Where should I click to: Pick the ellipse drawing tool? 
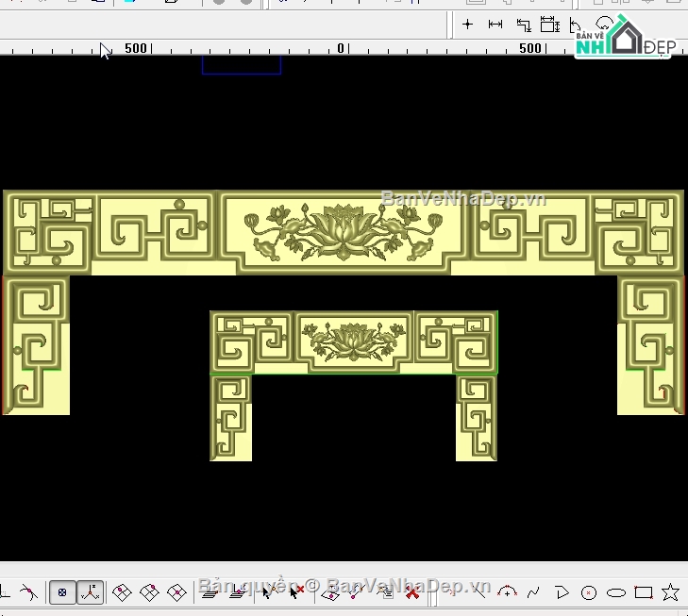616,592
